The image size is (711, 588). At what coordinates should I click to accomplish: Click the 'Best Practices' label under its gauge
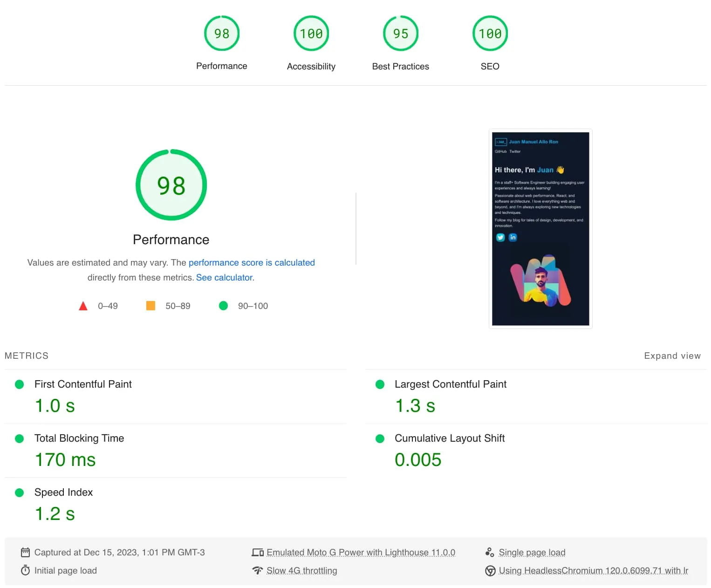tap(401, 67)
